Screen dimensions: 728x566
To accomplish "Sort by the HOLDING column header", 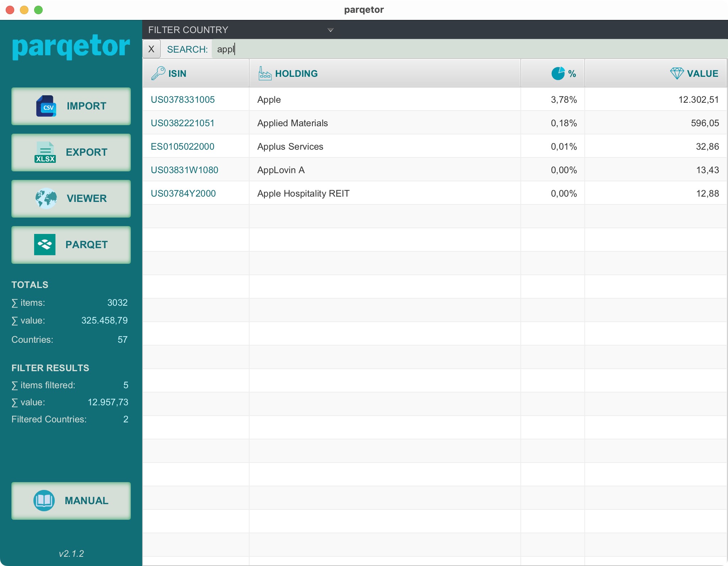I will click(x=296, y=73).
